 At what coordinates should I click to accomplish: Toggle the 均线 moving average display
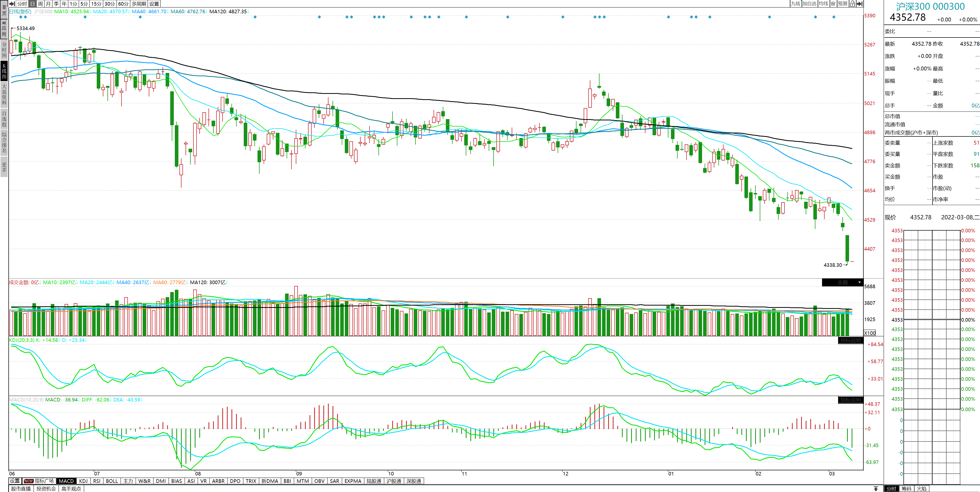(824, 4)
